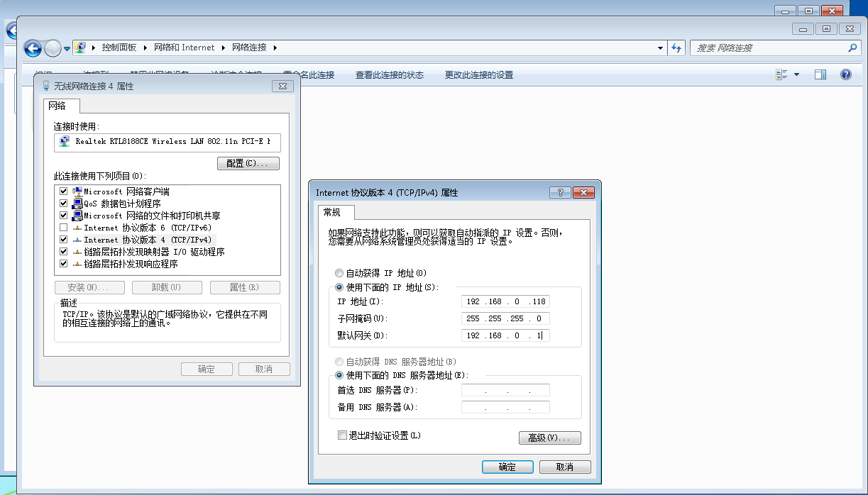
Task: Click the 卸载(U) button
Action: tap(167, 287)
